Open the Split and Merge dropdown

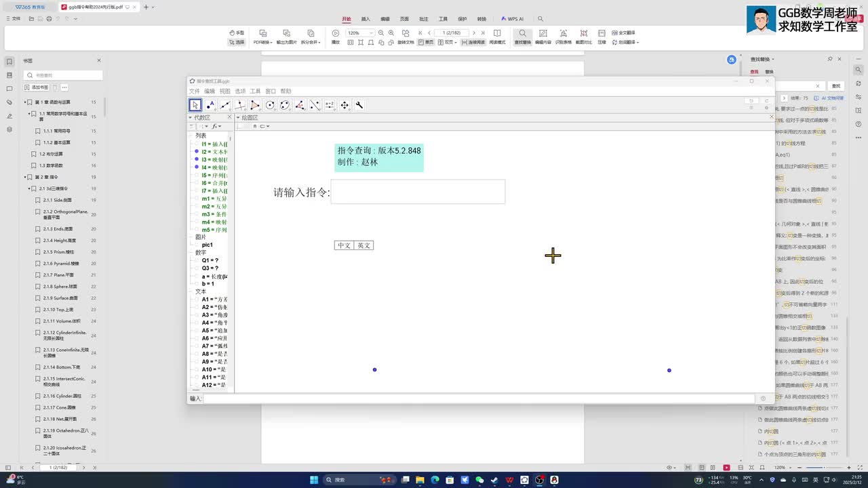point(311,42)
